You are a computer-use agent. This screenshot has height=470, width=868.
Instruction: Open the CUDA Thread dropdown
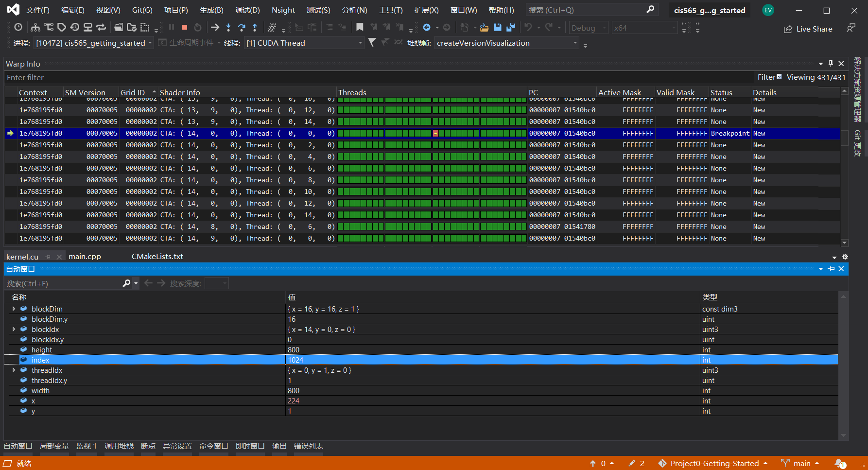coord(304,43)
